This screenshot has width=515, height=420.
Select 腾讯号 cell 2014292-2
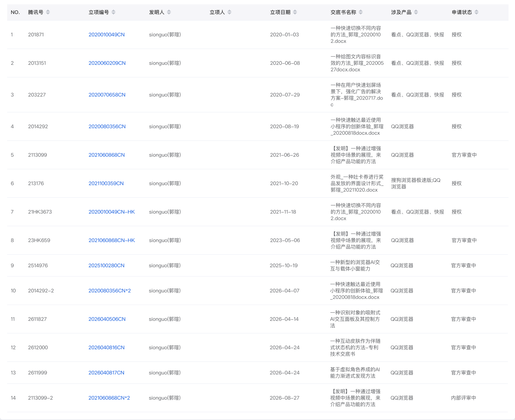[41, 291]
